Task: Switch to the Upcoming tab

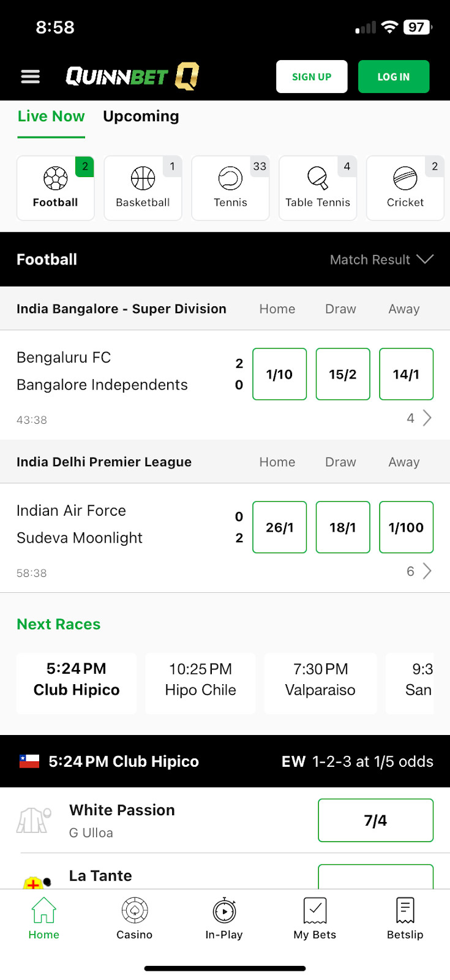Action: pos(141,116)
